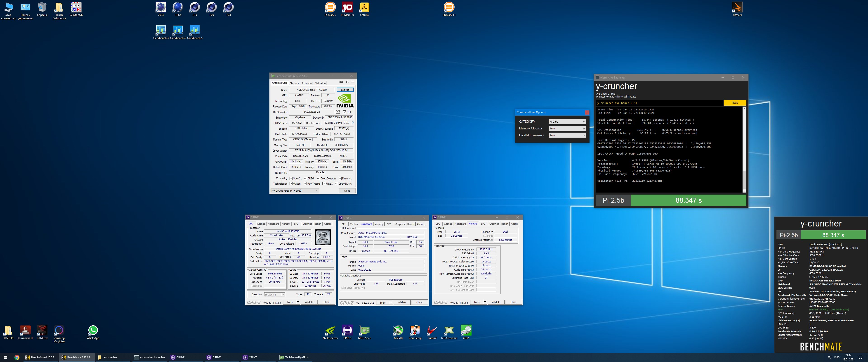Image resolution: width=868 pixels, height=362 pixels.
Task: Expand Tools arrow in CPU-Z Memory window
Action: [485, 302]
